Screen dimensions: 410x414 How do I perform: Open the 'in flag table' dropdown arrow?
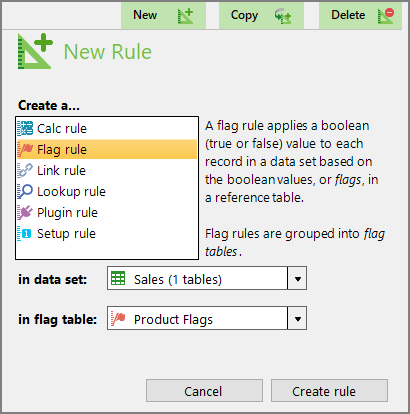(297, 318)
